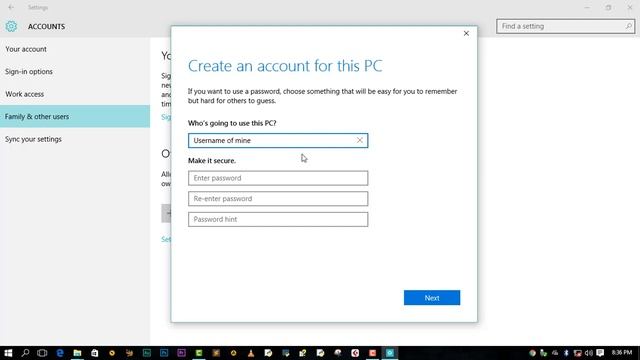Screen dimensions: 640x360
Task: Open taskbar search magnifier
Action: pyautogui.click(x=25, y=353)
